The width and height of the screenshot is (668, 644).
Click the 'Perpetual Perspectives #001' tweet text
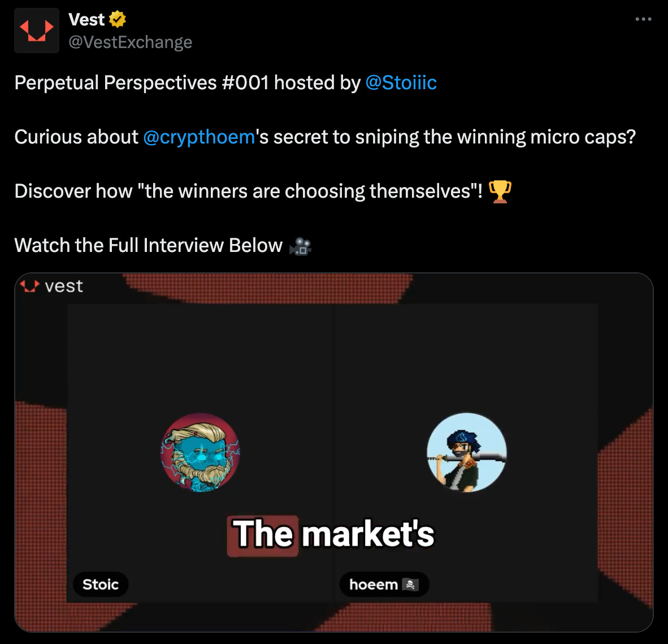coord(142,82)
